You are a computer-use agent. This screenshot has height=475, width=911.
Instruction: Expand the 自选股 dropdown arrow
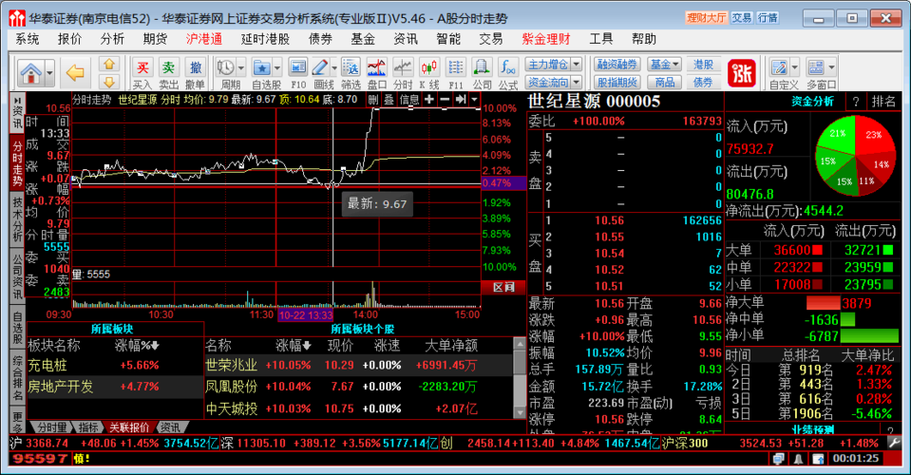pos(277,67)
